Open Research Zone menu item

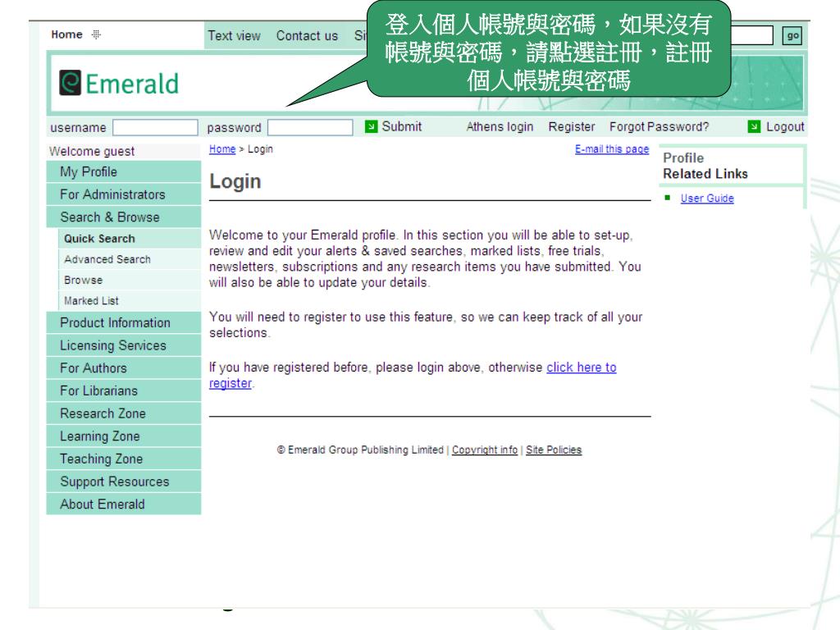click(124, 413)
